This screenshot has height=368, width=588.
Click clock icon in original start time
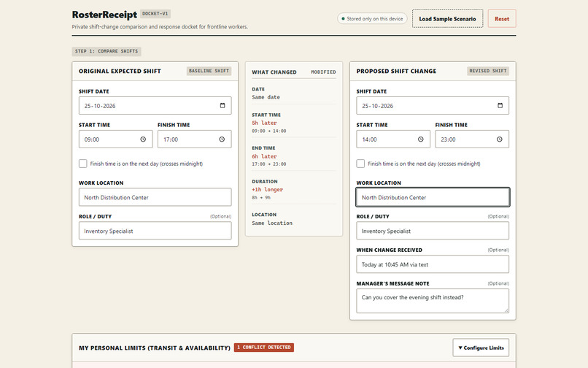tap(143, 139)
